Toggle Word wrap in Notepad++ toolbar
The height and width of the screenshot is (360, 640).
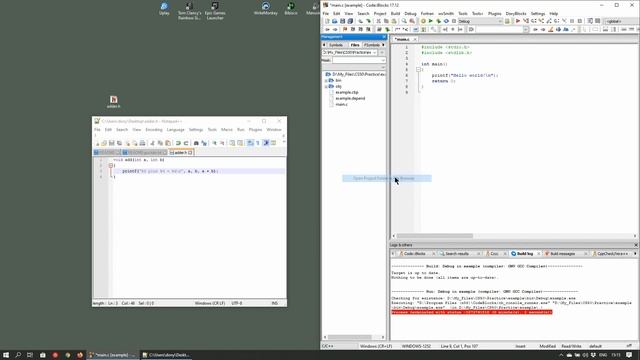[250, 143]
